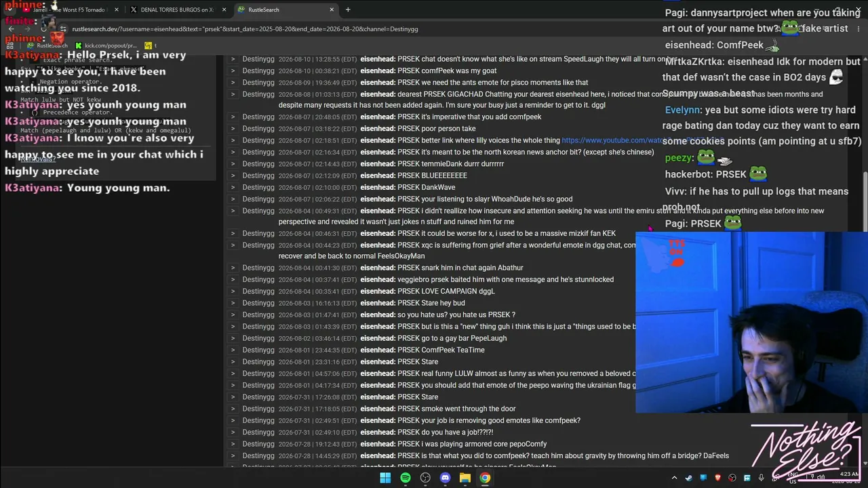Expand the 'temmieDank durrr' log row

[x=233, y=164]
